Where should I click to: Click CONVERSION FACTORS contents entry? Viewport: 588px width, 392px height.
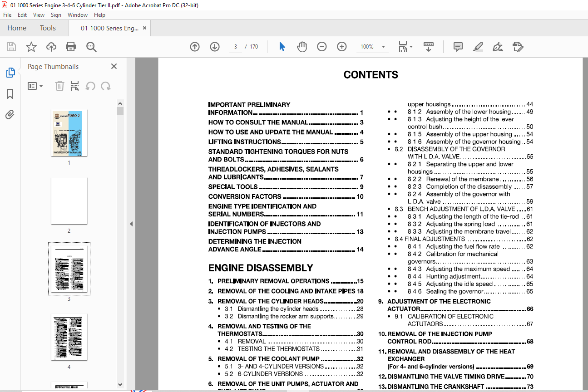coord(286,197)
